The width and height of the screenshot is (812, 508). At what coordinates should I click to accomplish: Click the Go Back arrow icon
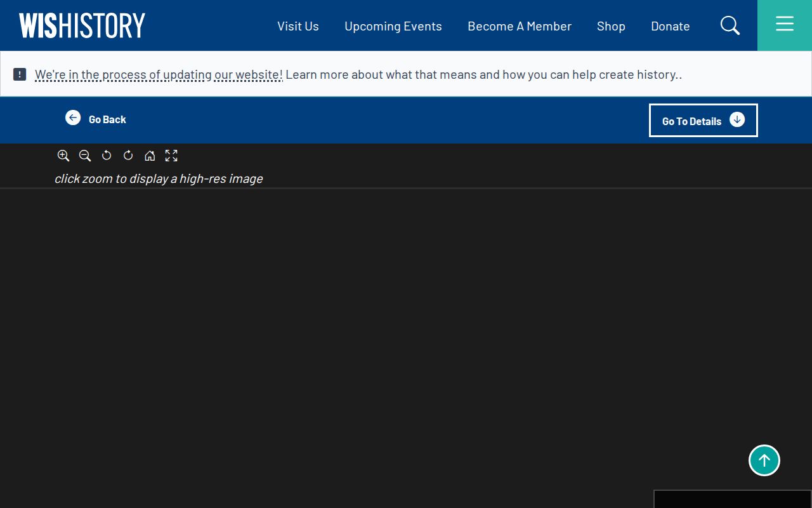pyautogui.click(x=73, y=117)
